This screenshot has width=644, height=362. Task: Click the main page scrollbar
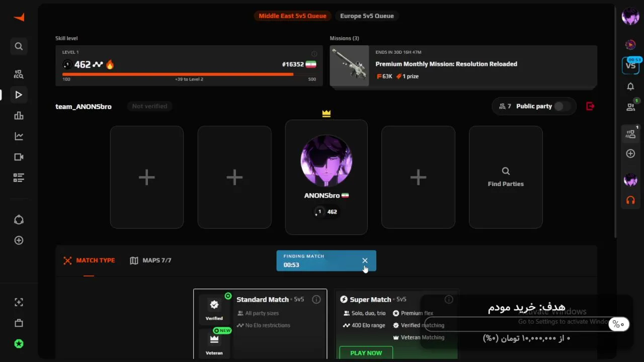click(615, 121)
